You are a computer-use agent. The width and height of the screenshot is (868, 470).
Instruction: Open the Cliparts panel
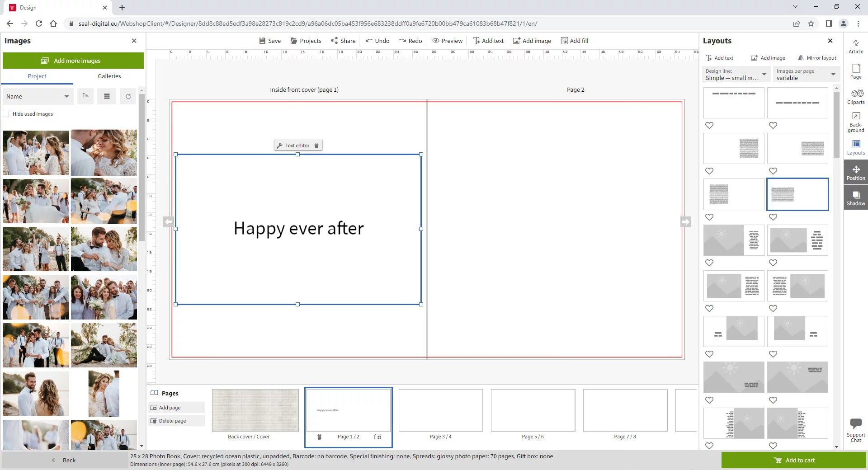(855, 97)
